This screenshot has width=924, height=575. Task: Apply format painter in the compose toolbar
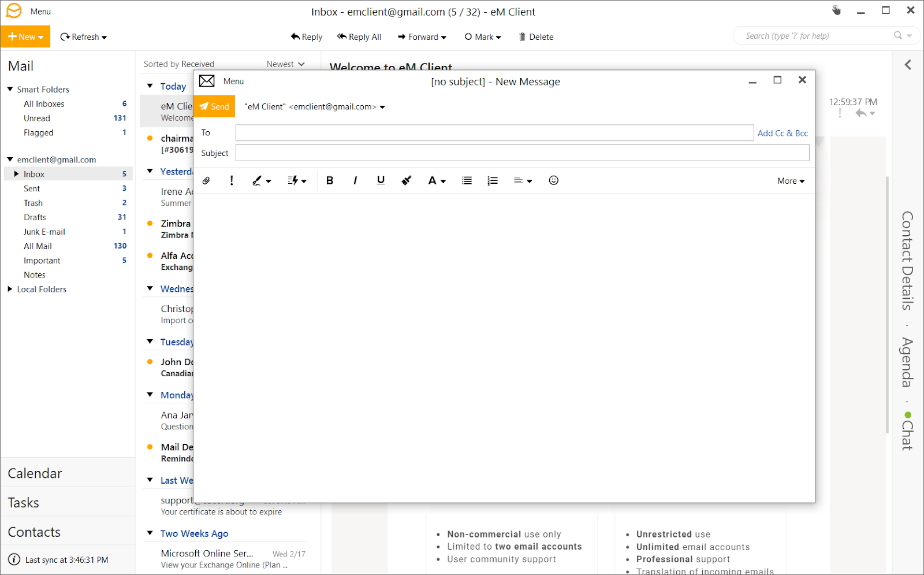[406, 180]
